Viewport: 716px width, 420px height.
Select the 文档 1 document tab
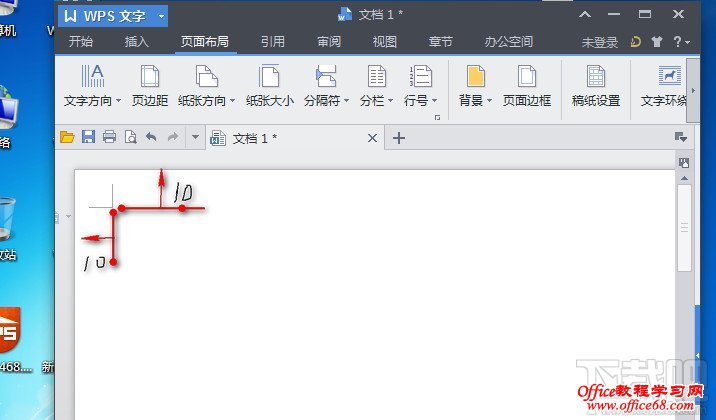click(x=295, y=137)
